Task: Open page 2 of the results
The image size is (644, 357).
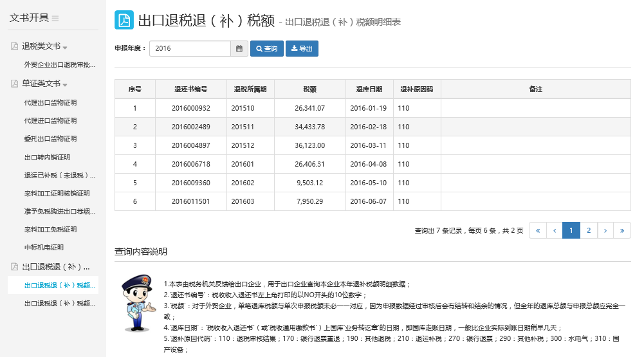Action: point(588,230)
